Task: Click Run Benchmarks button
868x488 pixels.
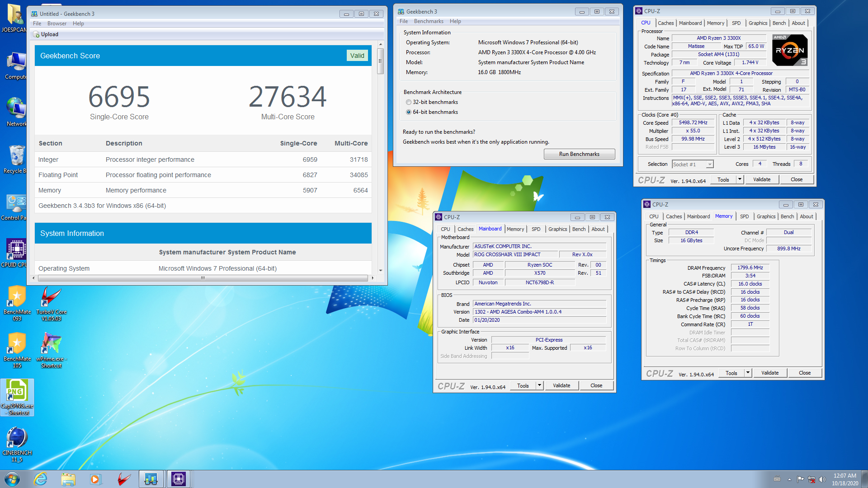Action: (579, 154)
